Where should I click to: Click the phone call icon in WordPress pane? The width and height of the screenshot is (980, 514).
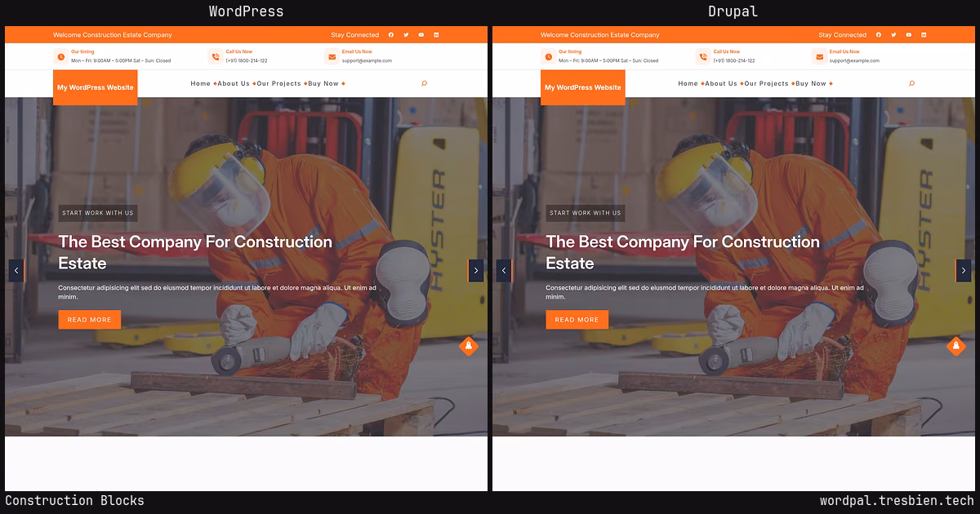216,56
